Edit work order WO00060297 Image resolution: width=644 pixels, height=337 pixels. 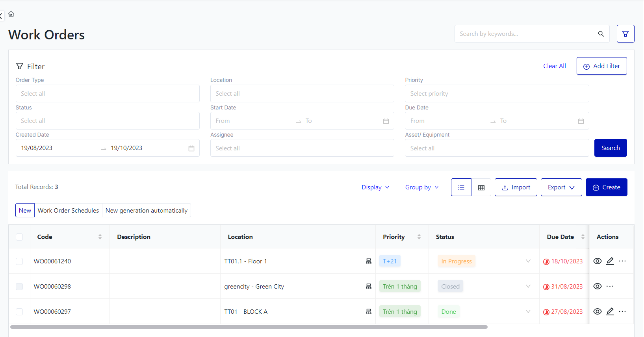[x=610, y=311]
